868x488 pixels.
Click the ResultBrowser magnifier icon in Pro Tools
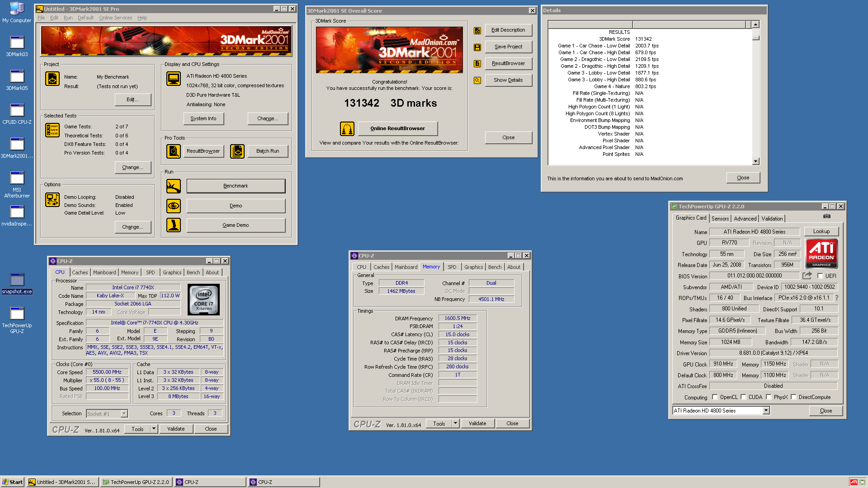174,151
